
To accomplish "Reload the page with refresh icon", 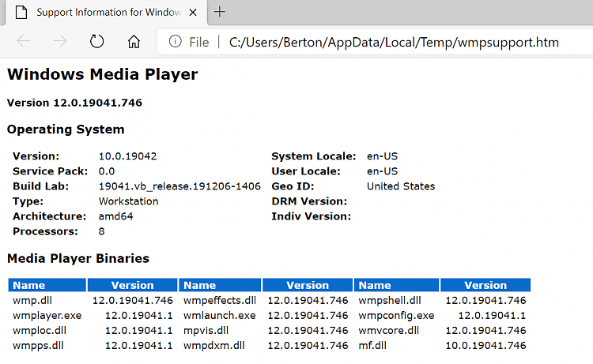I will pos(96,41).
